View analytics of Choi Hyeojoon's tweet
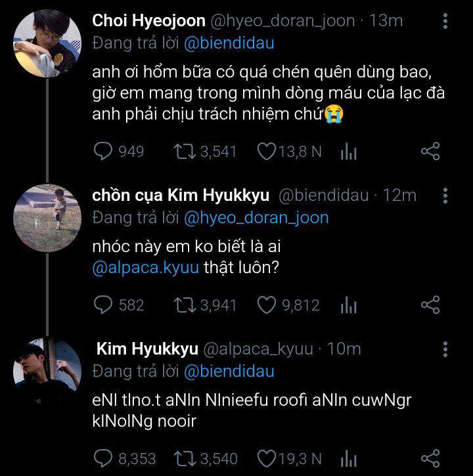Screen dimensions: 473x476 (x=349, y=152)
